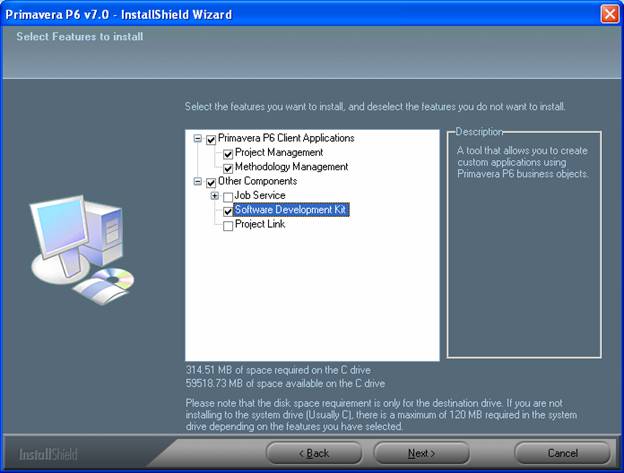Uncheck the Software Development Kit checkbox
Viewport: 624px width, 473px height.
[x=228, y=211]
